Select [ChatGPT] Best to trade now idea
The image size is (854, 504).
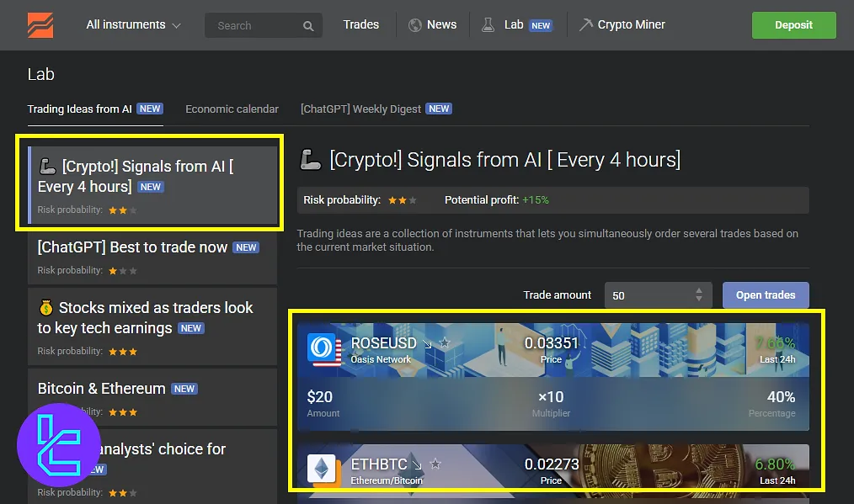pos(152,257)
